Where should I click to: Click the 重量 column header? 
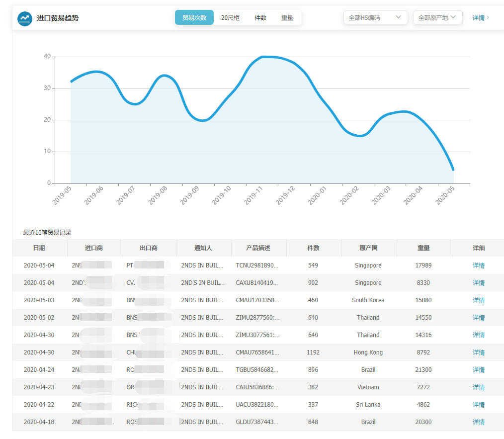tap(423, 248)
